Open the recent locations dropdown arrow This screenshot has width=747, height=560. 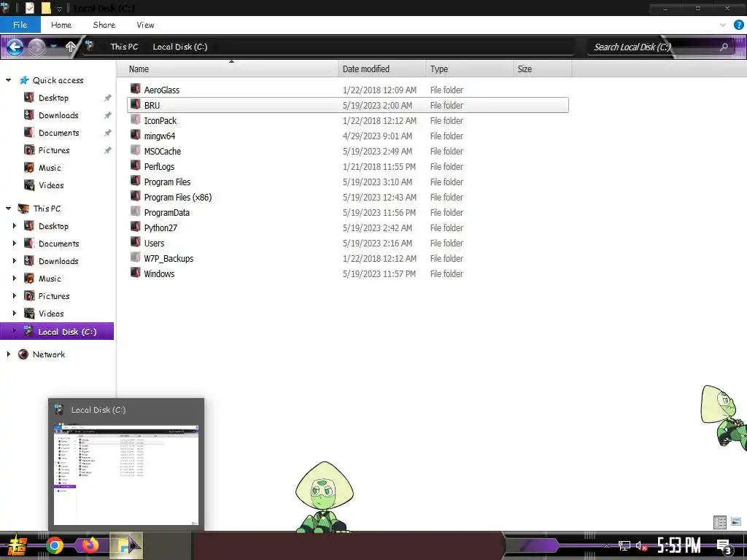[x=54, y=47]
